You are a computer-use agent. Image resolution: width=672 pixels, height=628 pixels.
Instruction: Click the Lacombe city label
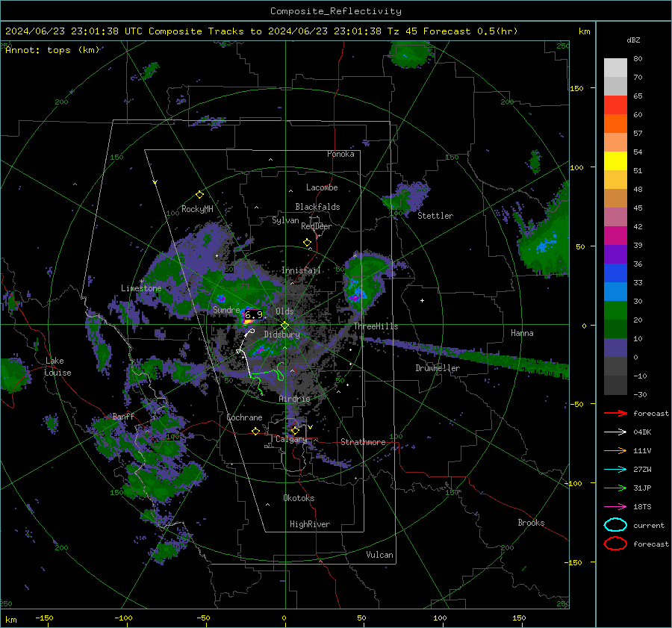(x=322, y=187)
